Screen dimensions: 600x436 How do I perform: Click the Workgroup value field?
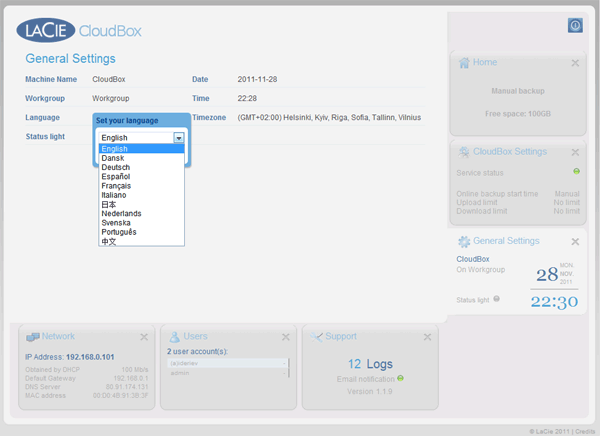[111, 98]
